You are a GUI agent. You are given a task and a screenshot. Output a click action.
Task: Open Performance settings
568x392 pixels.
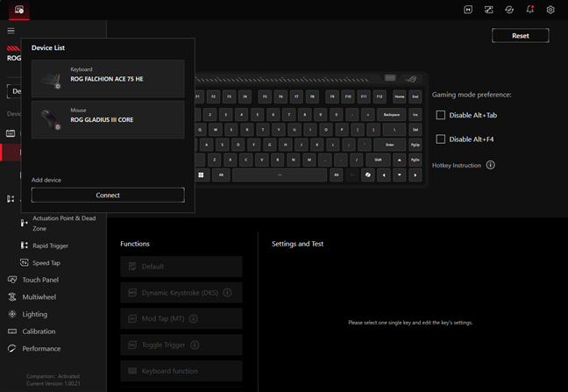point(41,348)
